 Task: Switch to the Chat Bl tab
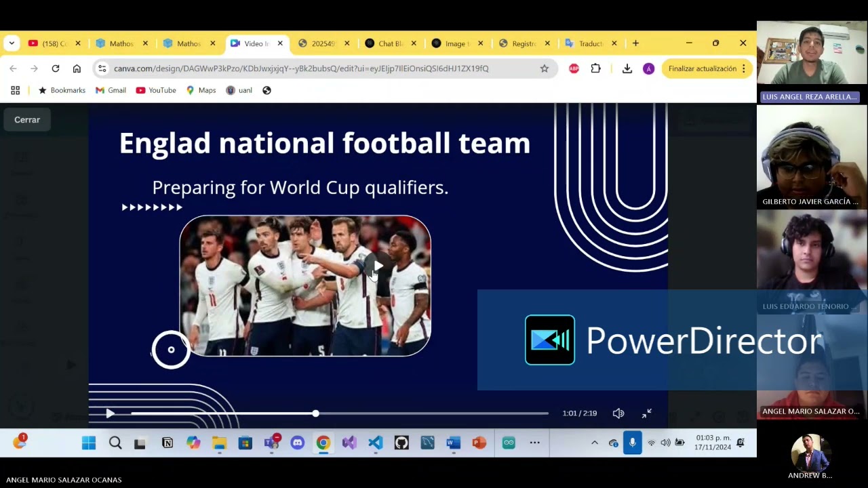[391, 43]
